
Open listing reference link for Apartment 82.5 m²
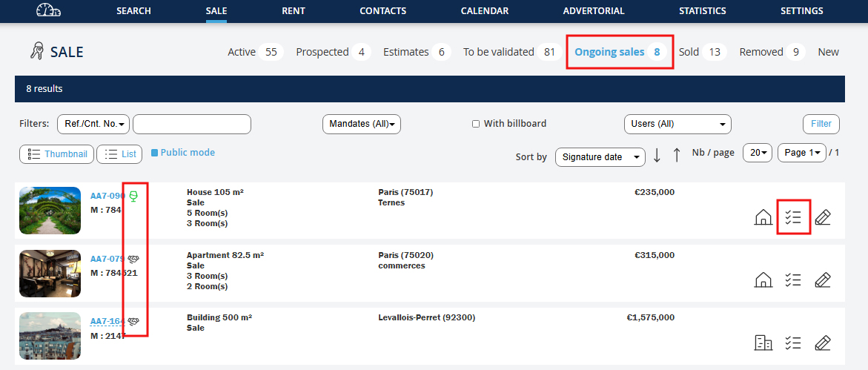pyautogui.click(x=106, y=260)
